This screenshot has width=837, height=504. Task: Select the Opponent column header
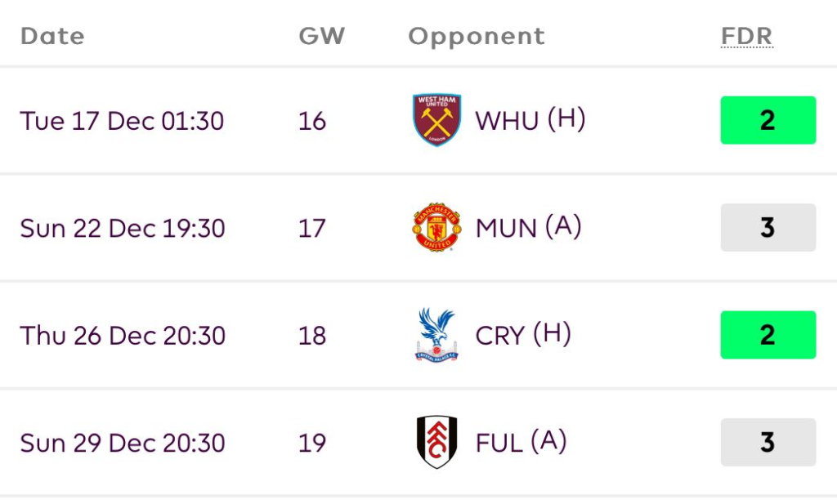[477, 36]
